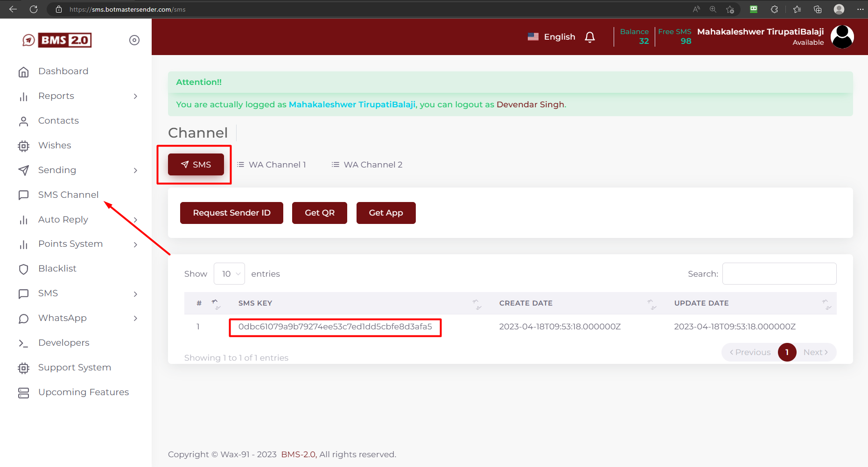Open the user avatar profile picture

[x=842, y=37]
